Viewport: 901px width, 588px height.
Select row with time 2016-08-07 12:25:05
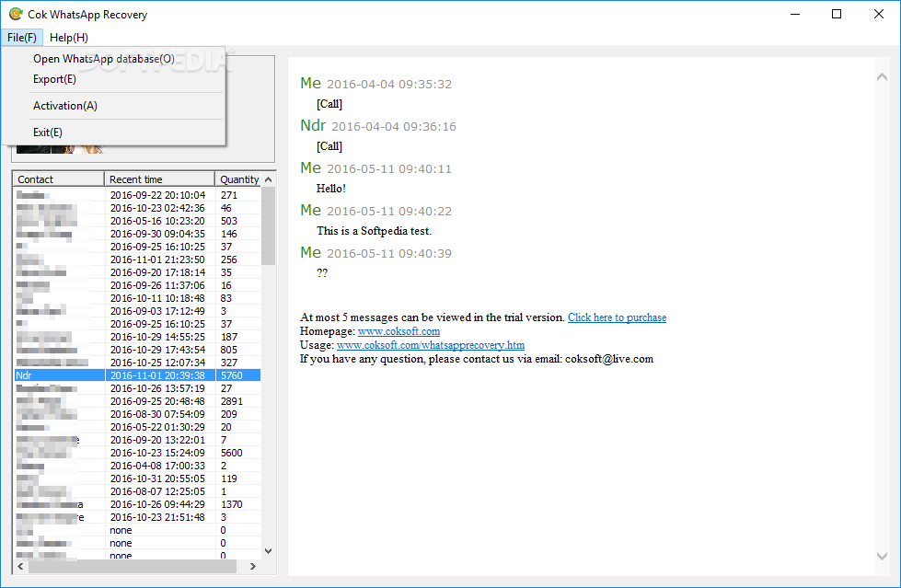click(x=137, y=491)
